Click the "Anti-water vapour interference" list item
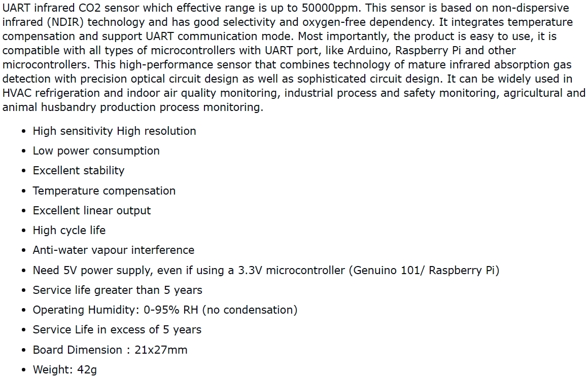588x378 pixels. pyautogui.click(x=113, y=250)
